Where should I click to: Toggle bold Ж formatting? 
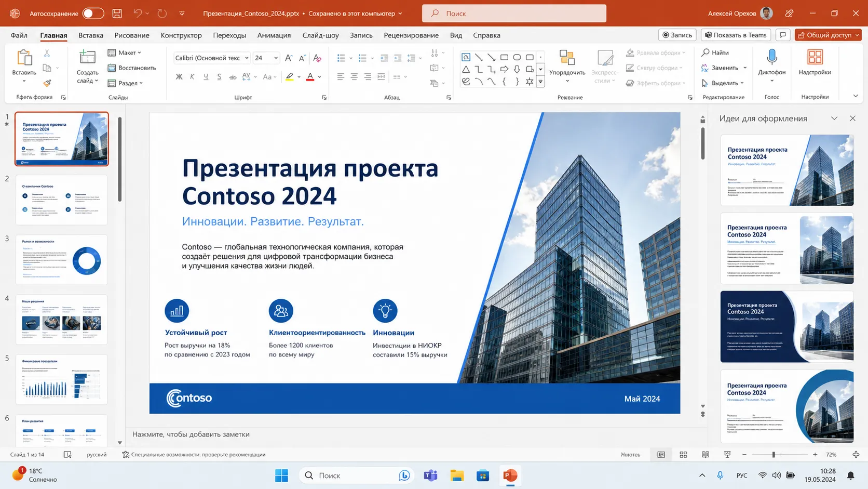coord(179,77)
